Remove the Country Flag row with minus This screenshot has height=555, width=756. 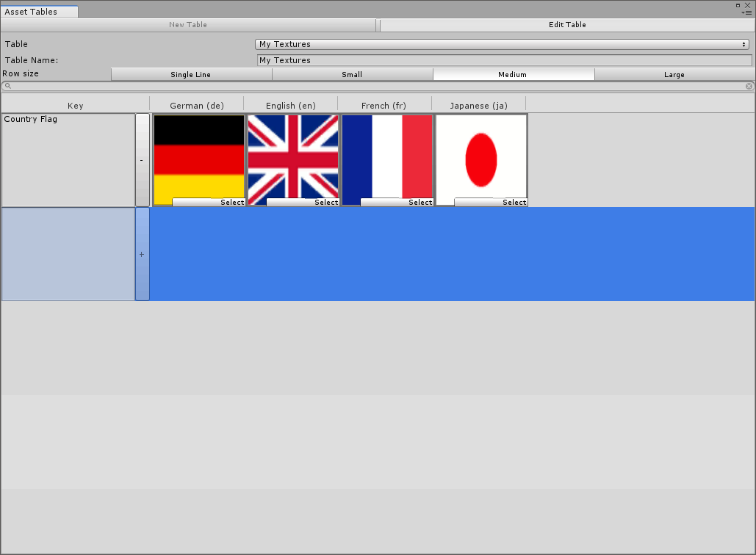click(141, 159)
